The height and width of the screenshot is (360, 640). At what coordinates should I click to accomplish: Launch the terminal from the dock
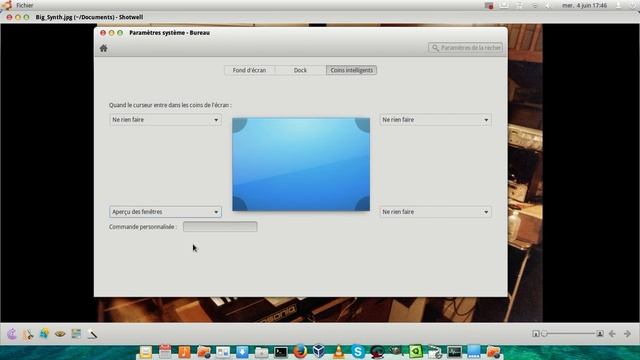tap(281, 352)
